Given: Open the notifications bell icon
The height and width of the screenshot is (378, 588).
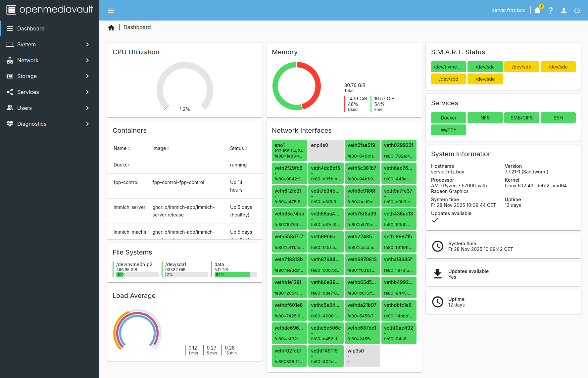Looking at the screenshot, I should coord(537,11).
